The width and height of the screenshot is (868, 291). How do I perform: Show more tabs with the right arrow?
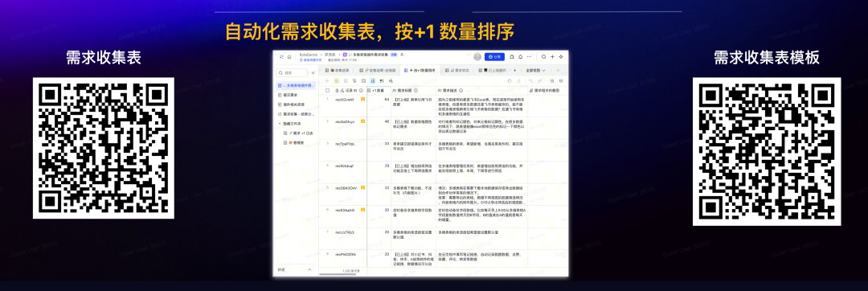pos(515,70)
